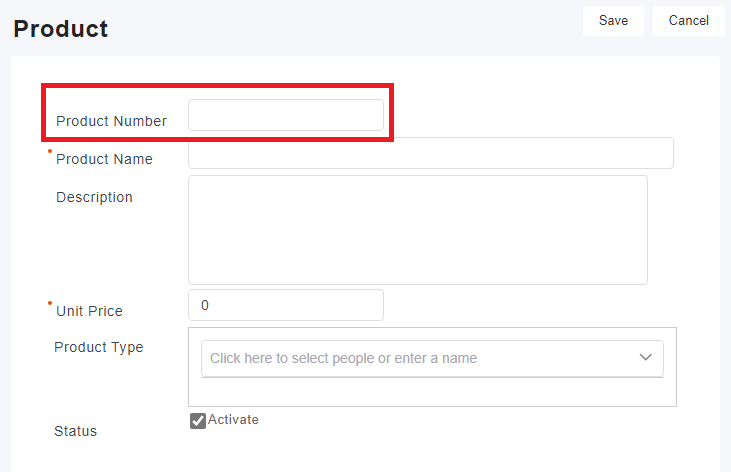Click the Product Type label

tap(98, 347)
